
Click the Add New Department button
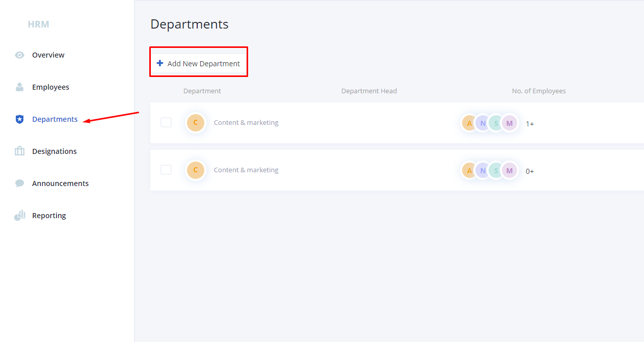coord(198,63)
